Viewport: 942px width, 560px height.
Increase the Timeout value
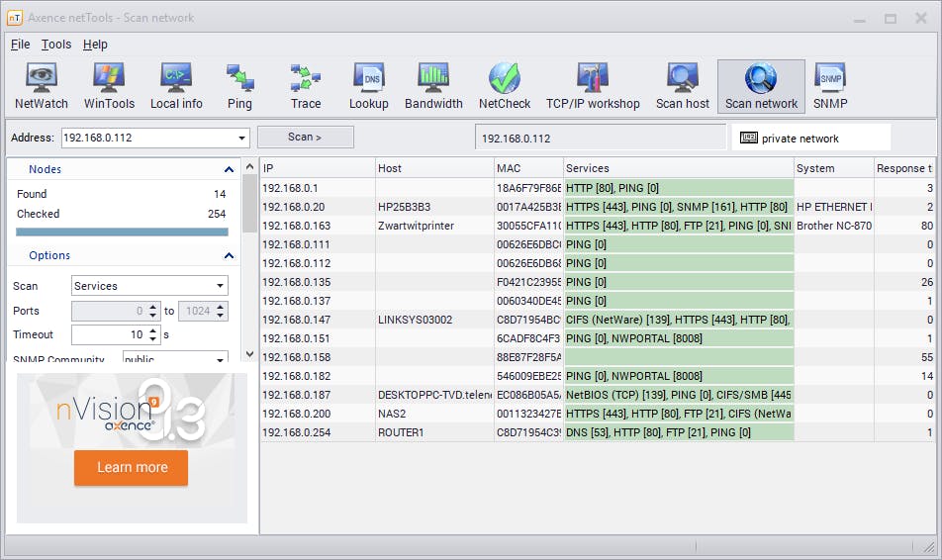pyautogui.click(x=153, y=329)
